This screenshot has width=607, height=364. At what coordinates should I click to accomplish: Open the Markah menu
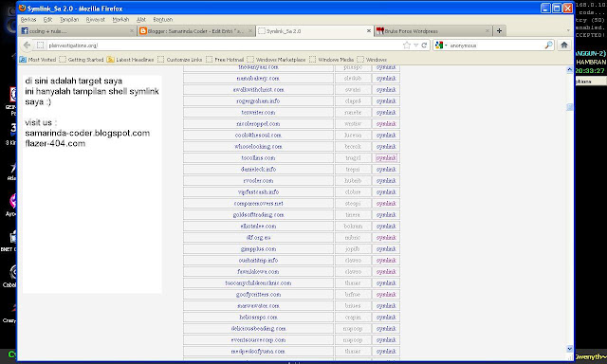[120, 19]
